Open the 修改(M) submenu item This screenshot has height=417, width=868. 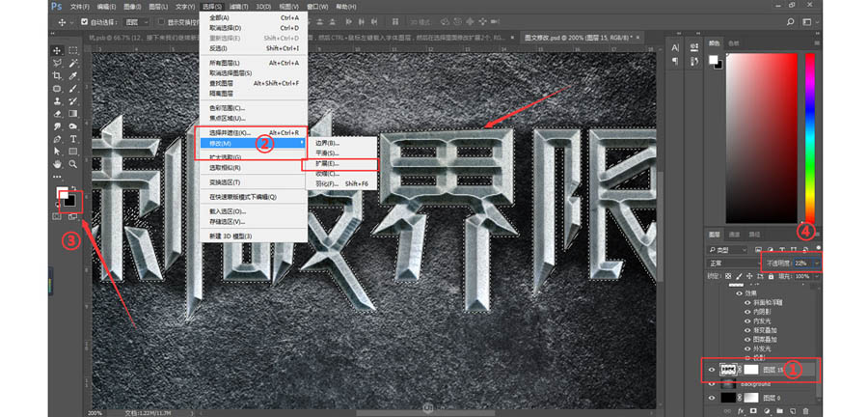pyautogui.click(x=253, y=143)
